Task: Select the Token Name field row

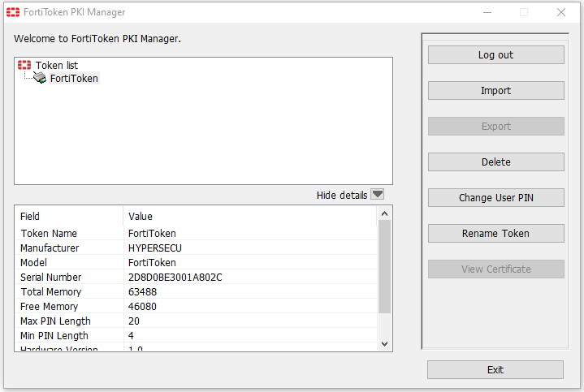Action: point(196,234)
